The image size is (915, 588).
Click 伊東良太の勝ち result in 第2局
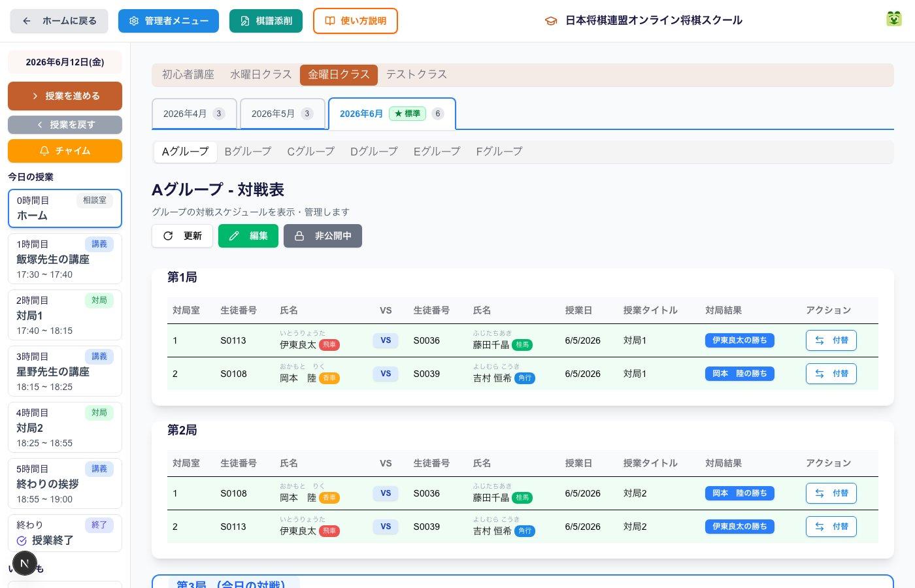click(x=740, y=527)
